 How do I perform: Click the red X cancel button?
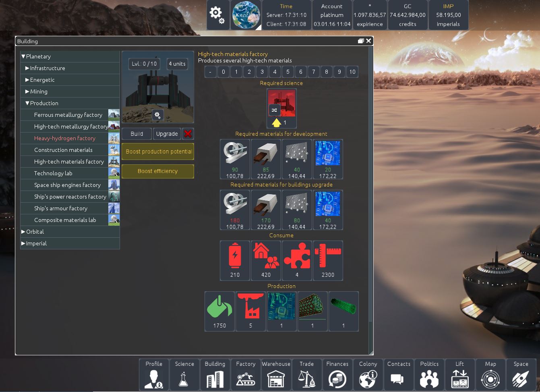[x=188, y=134]
